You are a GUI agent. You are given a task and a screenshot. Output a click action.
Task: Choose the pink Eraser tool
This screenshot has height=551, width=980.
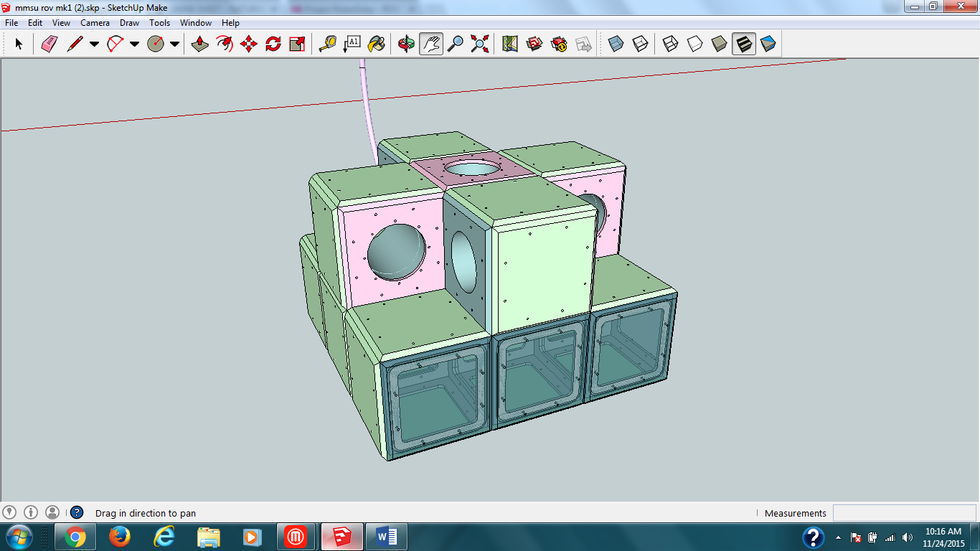point(49,44)
